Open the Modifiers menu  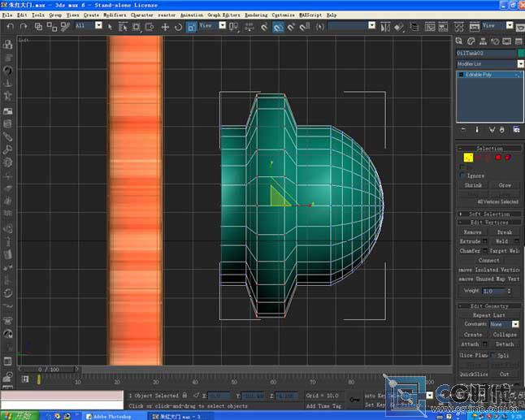point(115,15)
